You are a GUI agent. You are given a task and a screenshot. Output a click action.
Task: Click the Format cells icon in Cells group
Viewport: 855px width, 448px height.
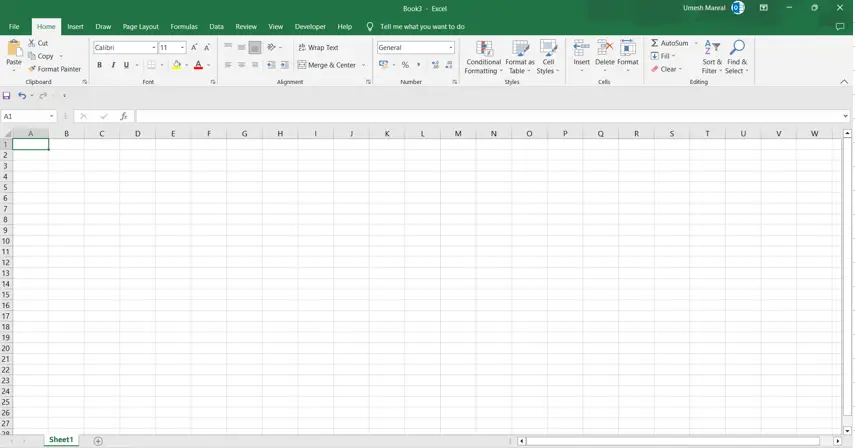628,48
